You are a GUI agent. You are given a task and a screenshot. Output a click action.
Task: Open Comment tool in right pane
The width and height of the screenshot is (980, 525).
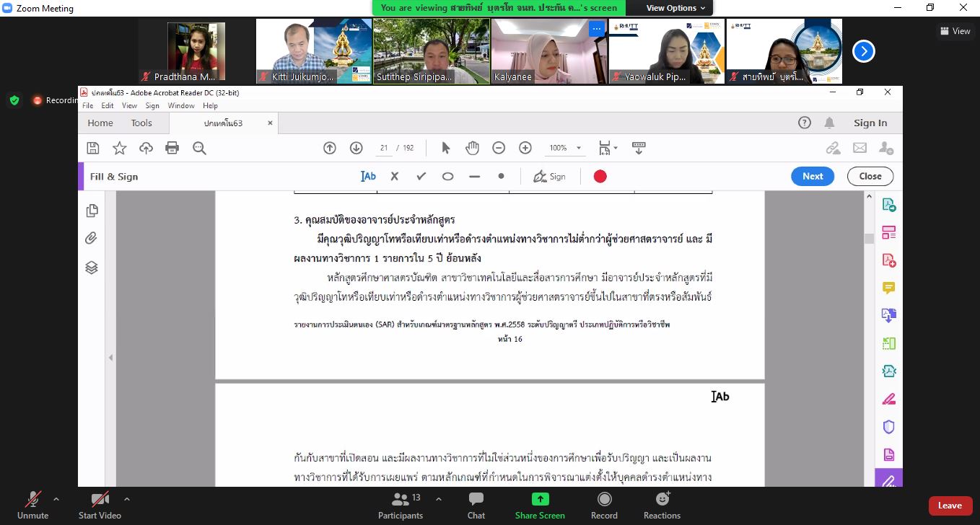point(889,288)
